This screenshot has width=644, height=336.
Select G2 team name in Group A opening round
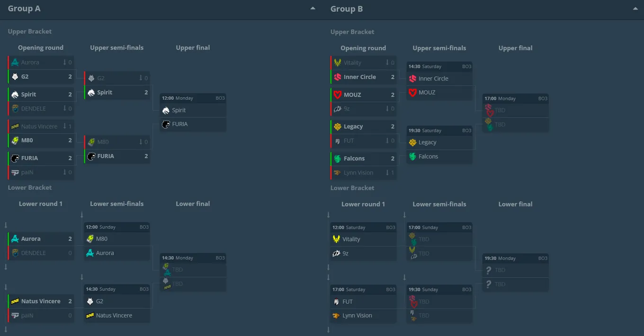click(x=25, y=76)
